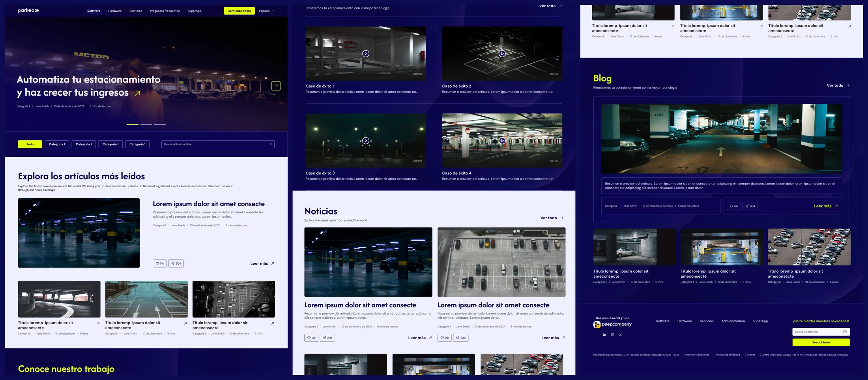
Task: Open Preguntas frecuentes in the top navigation
Action: [x=165, y=11]
